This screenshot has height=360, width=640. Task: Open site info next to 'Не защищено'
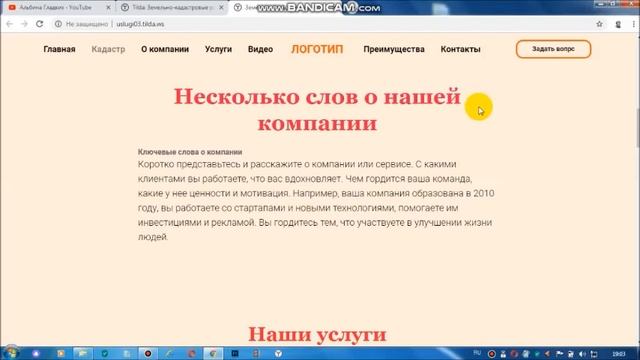pos(58,24)
